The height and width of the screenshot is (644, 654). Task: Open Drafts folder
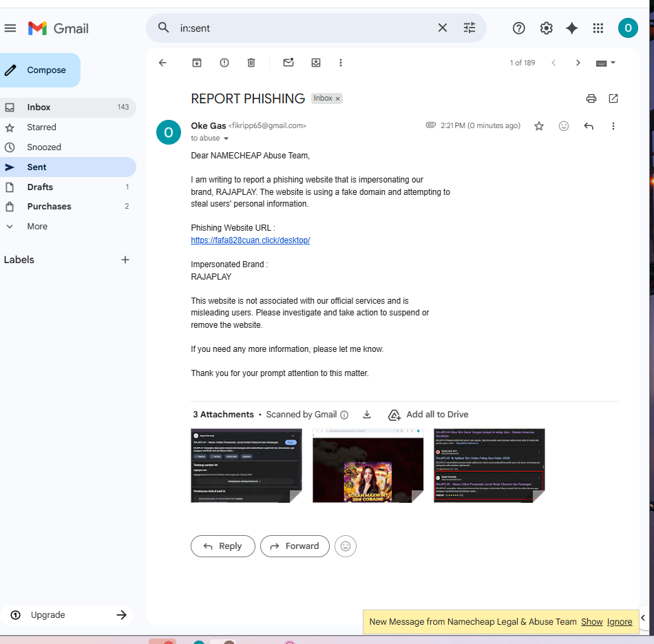(x=68, y=187)
